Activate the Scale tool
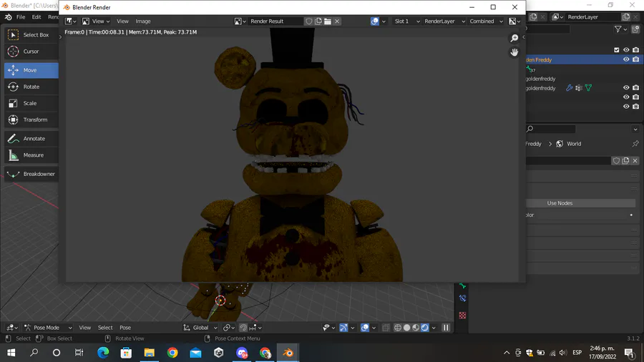 (x=31, y=103)
